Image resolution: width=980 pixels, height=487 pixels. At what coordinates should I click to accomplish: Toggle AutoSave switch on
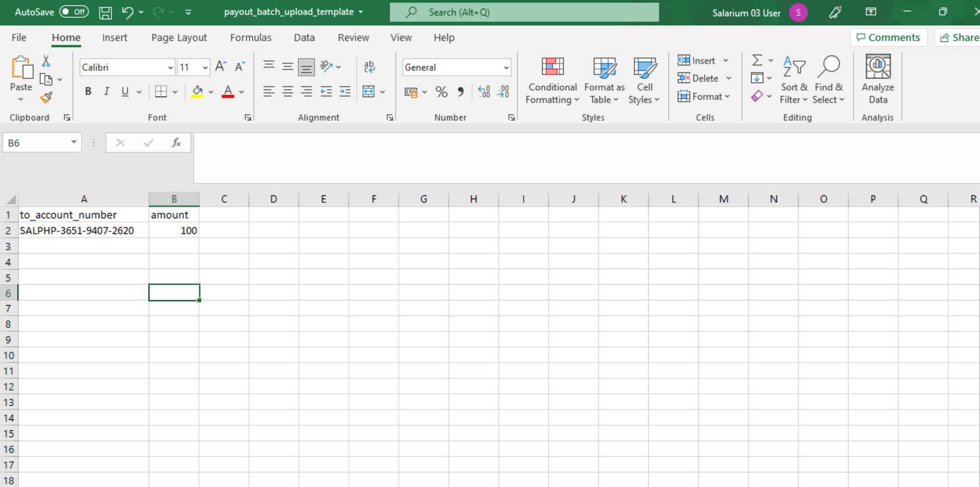coord(74,12)
